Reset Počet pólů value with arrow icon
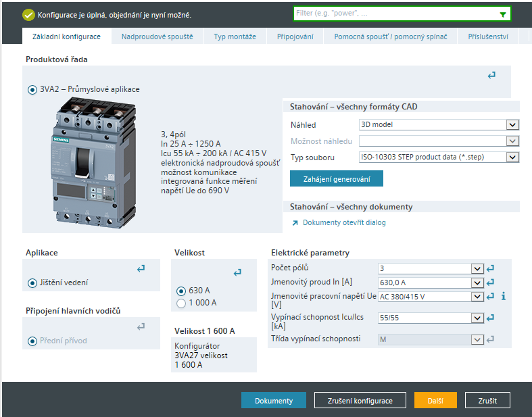532x417 pixels. tap(490, 268)
